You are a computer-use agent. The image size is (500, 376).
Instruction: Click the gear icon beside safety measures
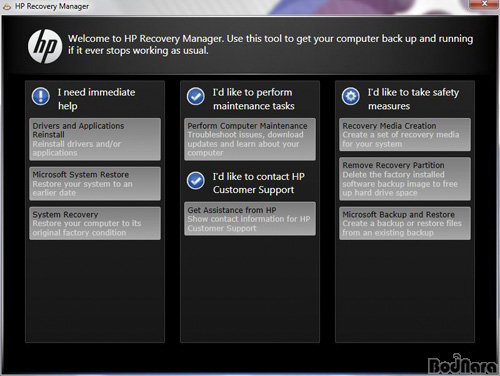(351, 96)
